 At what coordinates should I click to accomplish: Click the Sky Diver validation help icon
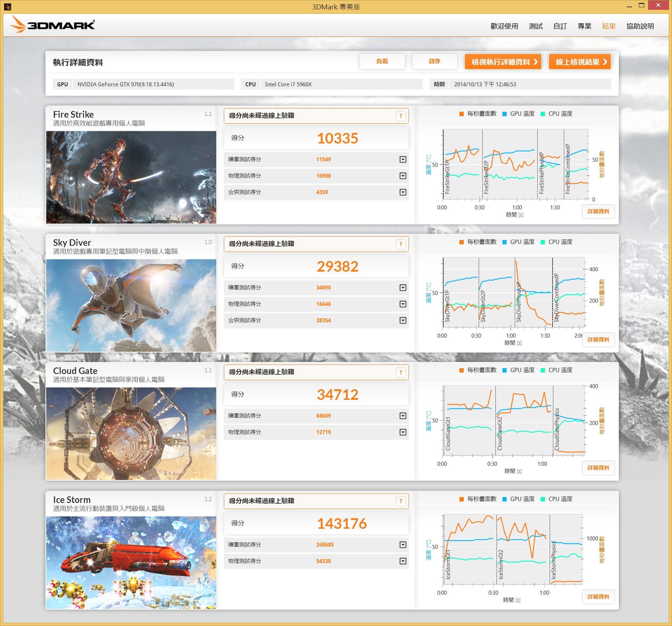coord(401,244)
